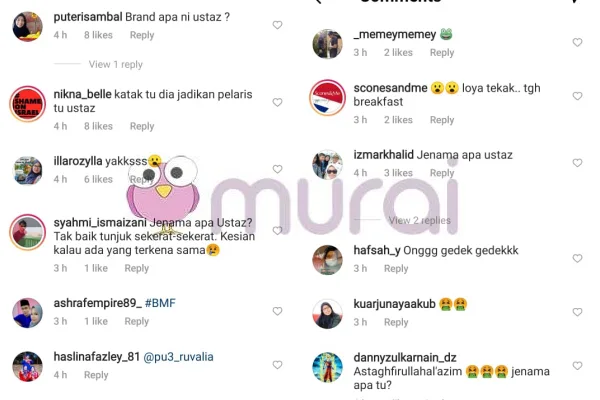The height and width of the screenshot is (400, 600).
Task: Toggle like on dannyzulkarnain_dz's comment
Action: click(x=577, y=366)
